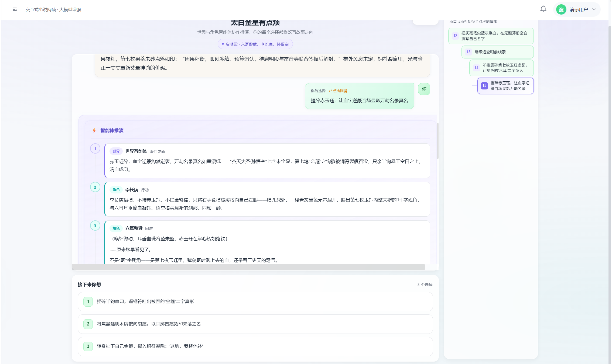Click step circle 3 in timeline
Image resolution: width=612 pixels, height=364 pixels.
95,226
